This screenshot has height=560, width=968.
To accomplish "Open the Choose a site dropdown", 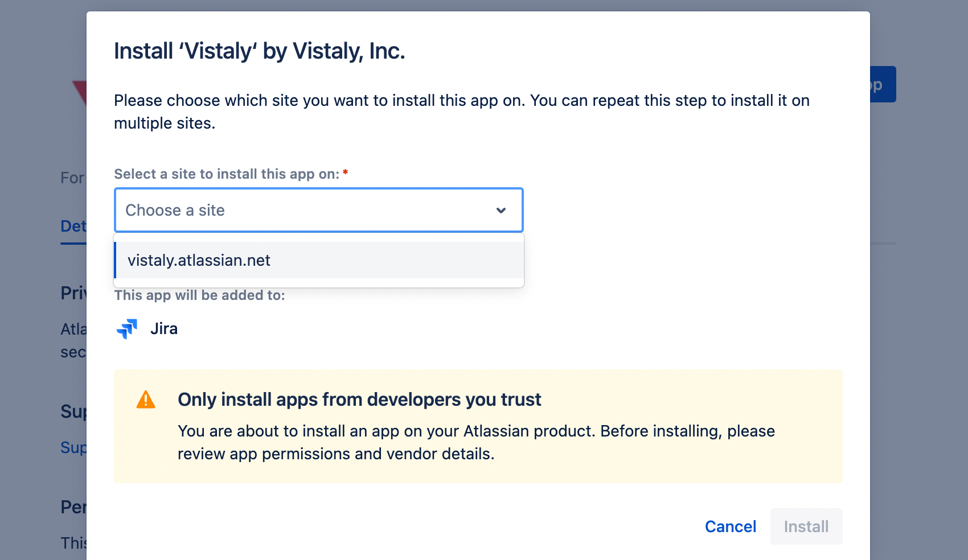I will pos(319,210).
